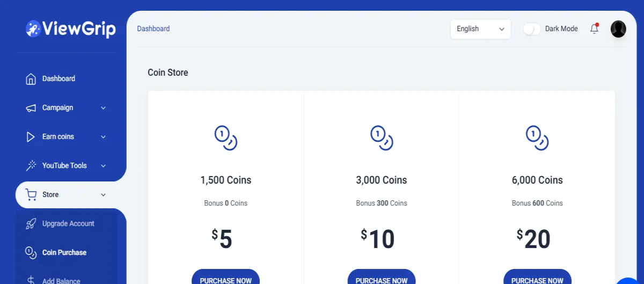Collapse the Store menu chevron

coord(104,195)
